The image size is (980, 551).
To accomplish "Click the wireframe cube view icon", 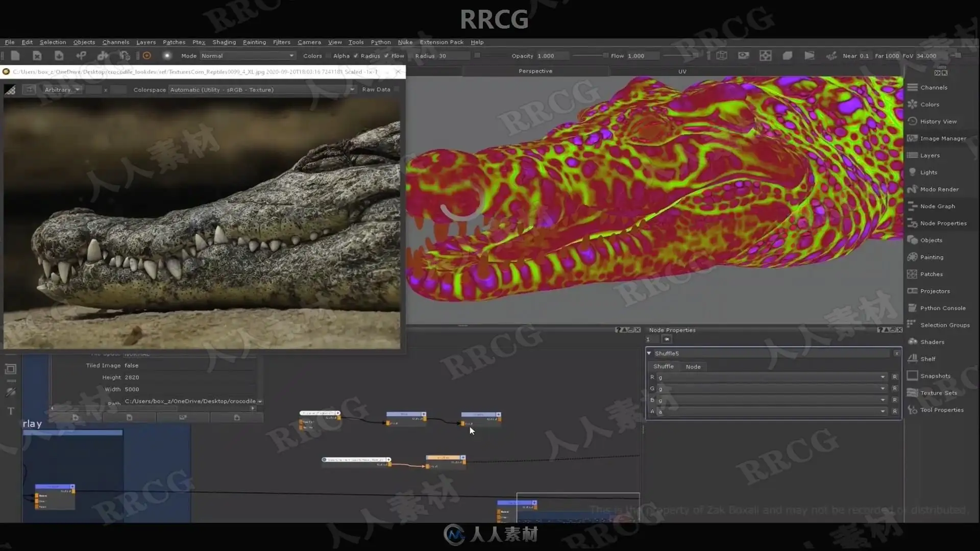I will 721,56.
